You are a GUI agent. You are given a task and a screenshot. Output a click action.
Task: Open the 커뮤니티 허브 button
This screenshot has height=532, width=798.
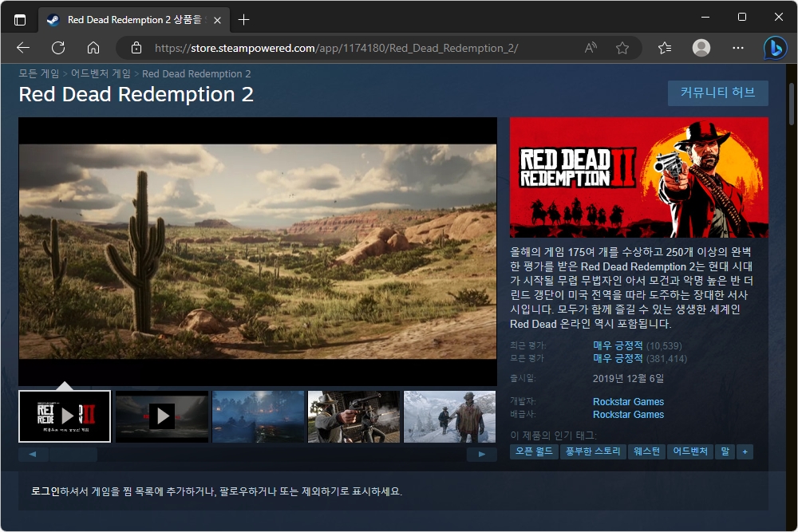click(717, 93)
